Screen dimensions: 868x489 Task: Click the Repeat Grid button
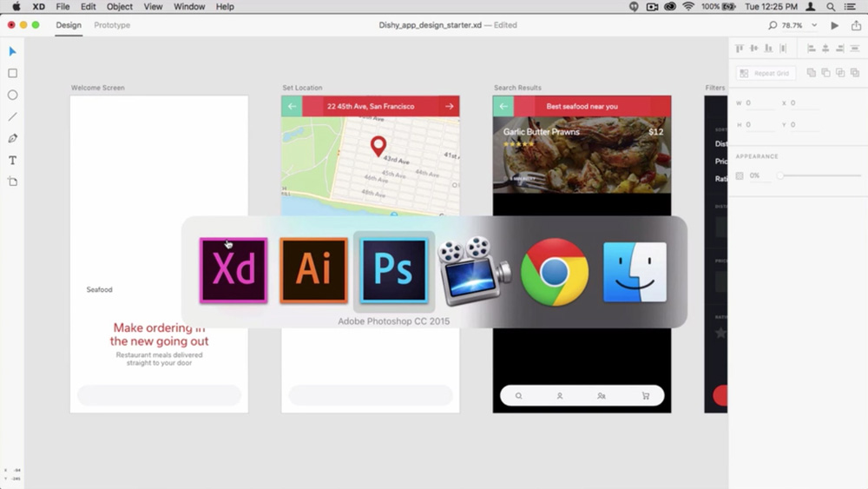click(x=766, y=73)
